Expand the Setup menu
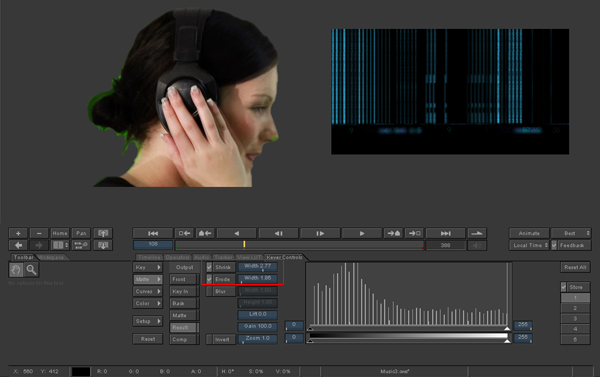600x377 pixels. [x=148, y=321]
